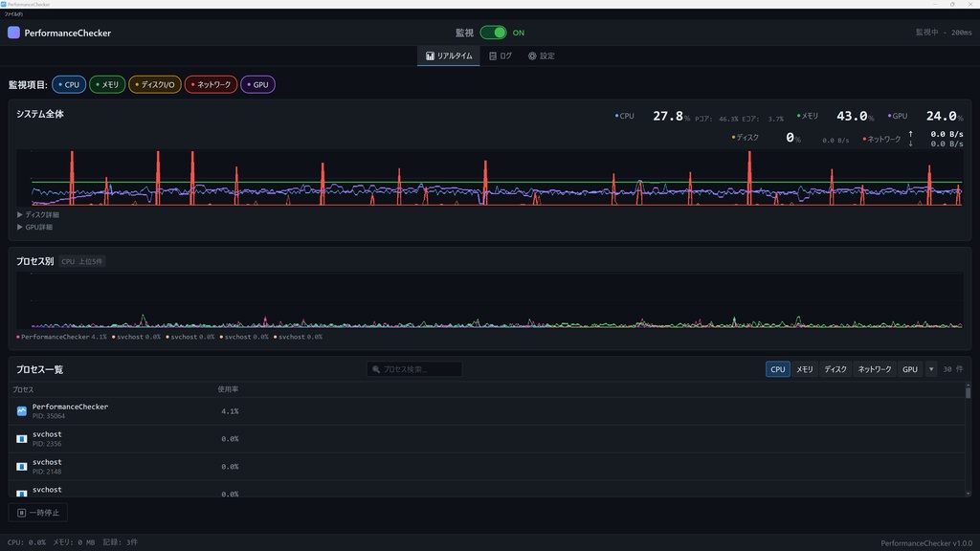Toggle the メモリ monitoring item chip
This screenshot has height=551, width=980.
click(x=107, y=84)
